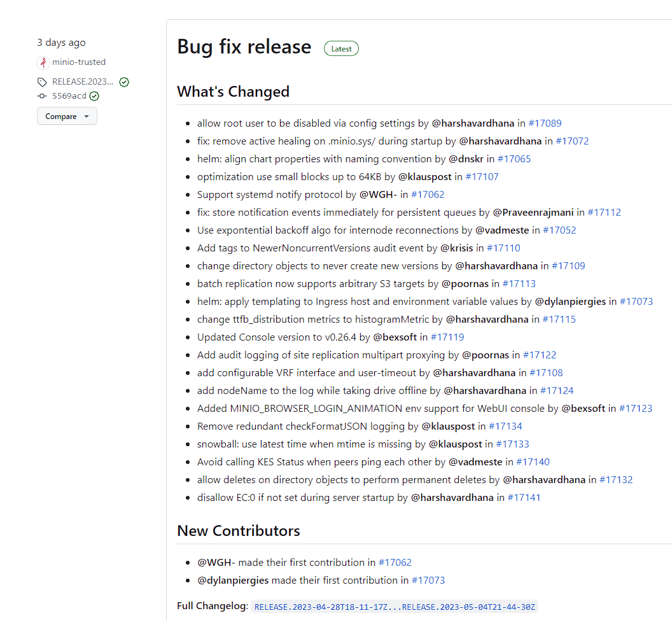Open the Compare dropdown

62,116
